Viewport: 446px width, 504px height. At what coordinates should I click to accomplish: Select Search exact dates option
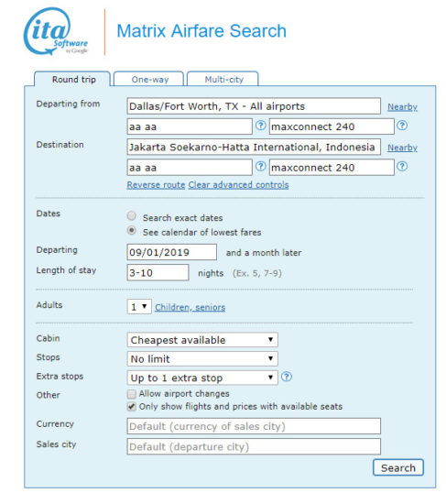tap(132, 215)
